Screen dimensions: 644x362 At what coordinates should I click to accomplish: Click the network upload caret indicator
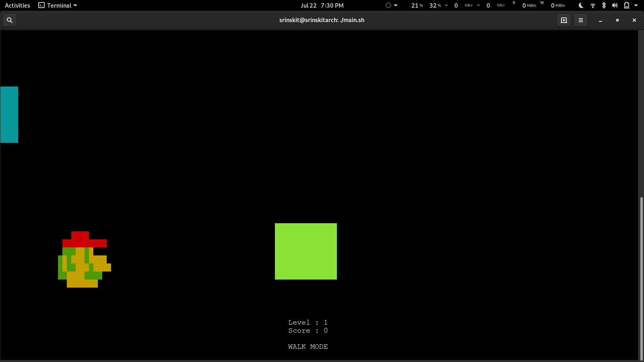pyautogui.click(x=479, y=5)
